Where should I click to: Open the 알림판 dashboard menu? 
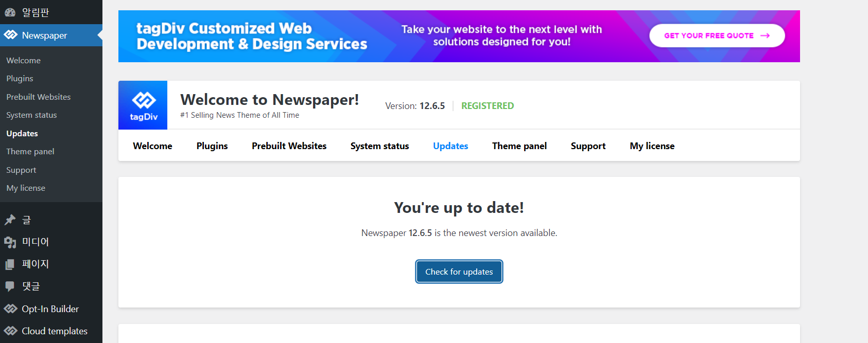51,12
